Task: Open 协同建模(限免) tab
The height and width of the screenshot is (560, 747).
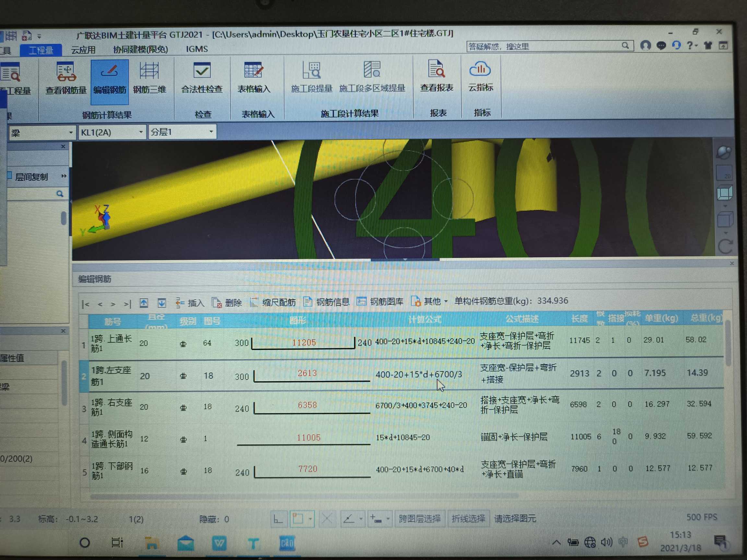Action: pyautogui.click(x=140, y=50)
